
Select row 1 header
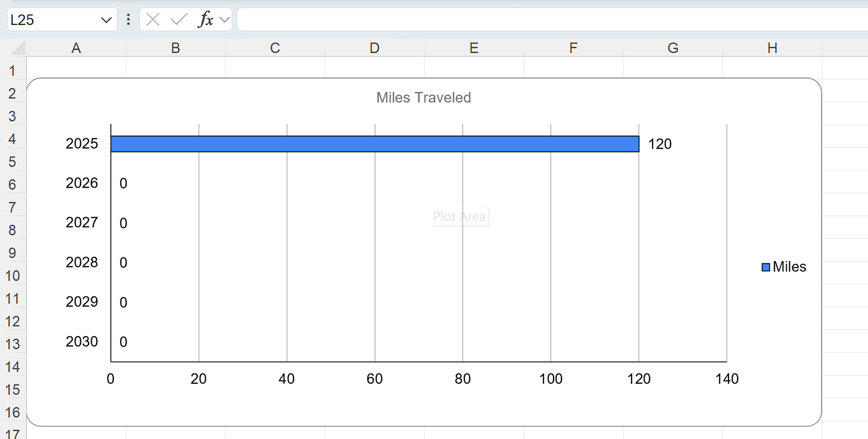tap(13, 71)
